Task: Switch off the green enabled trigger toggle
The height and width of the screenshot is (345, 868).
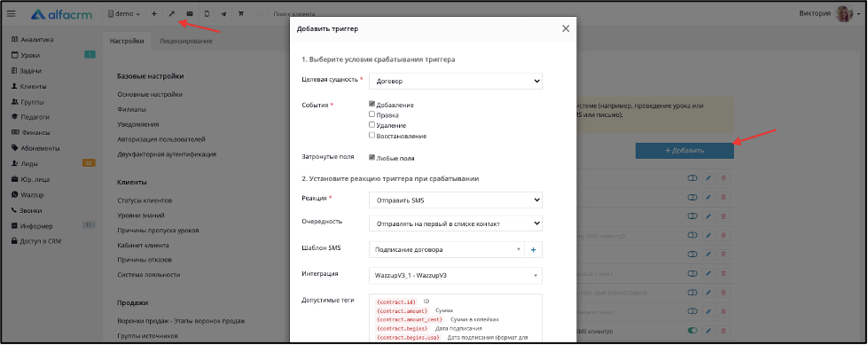Action: [692, 331]
